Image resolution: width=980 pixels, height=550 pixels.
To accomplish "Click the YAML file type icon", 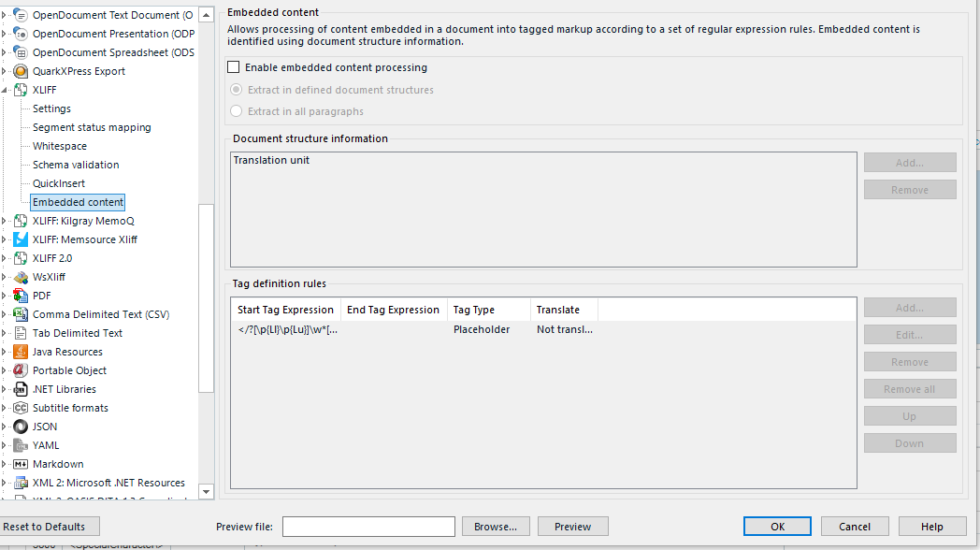I will coord(21,445).
